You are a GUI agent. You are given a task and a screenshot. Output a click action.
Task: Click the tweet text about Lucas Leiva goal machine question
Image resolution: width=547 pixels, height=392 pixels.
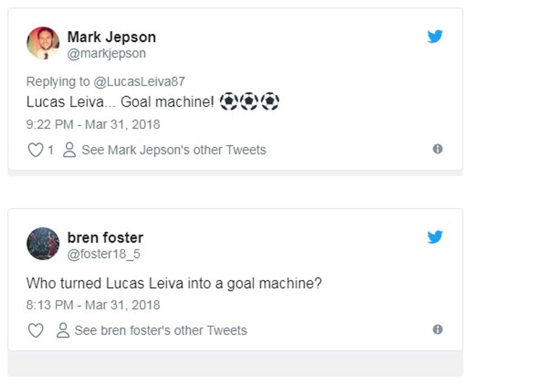pyautogui.click(x=174, y=283)
